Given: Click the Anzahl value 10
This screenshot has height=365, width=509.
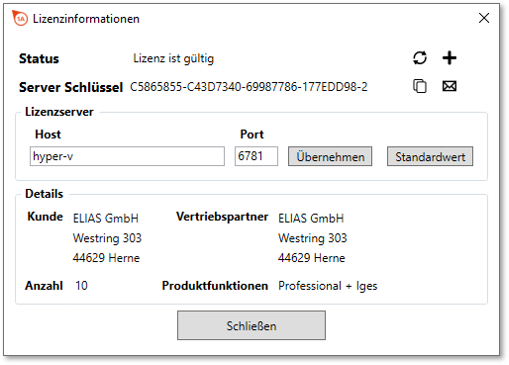Looking at the screenshot, I should click(81, 286).
